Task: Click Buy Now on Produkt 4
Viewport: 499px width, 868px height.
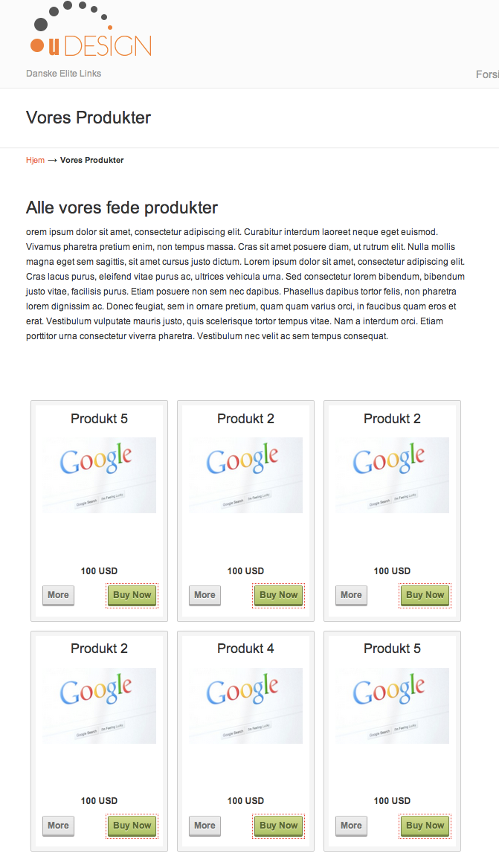Action: (x=279, y=826)
